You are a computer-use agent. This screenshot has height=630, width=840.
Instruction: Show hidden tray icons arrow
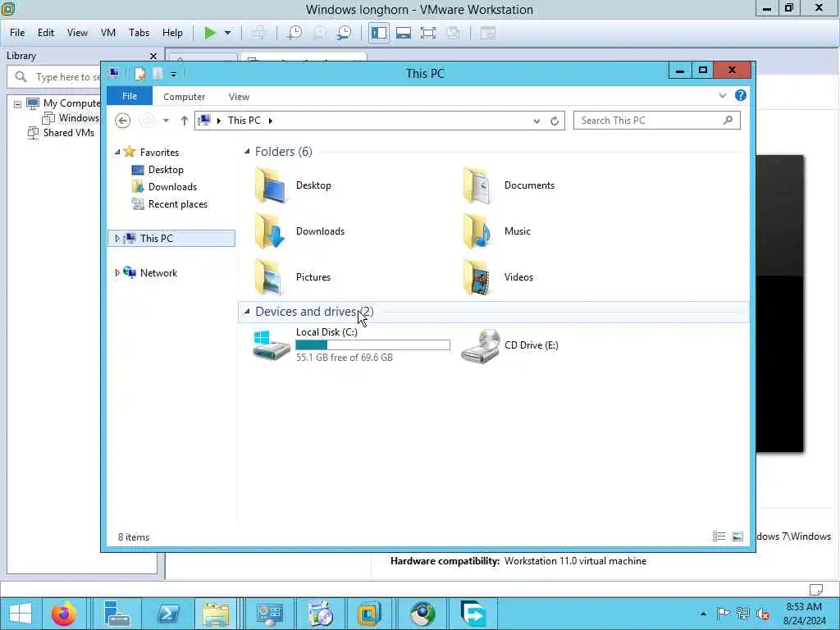[x=703, y=614]
